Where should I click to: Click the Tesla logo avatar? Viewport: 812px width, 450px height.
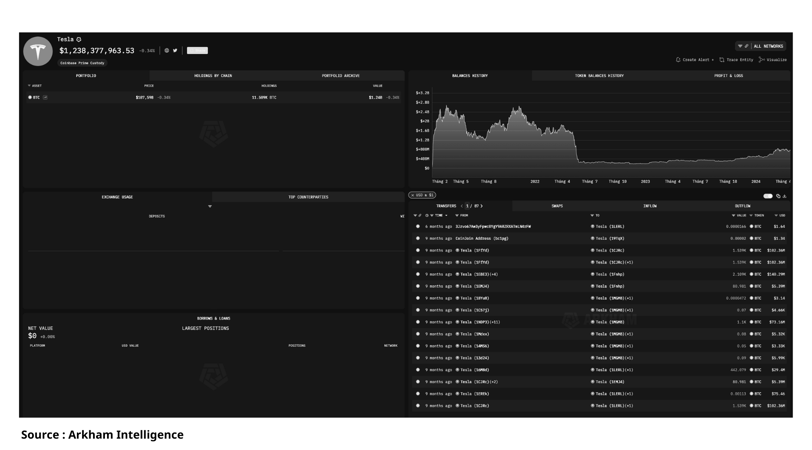38,51
